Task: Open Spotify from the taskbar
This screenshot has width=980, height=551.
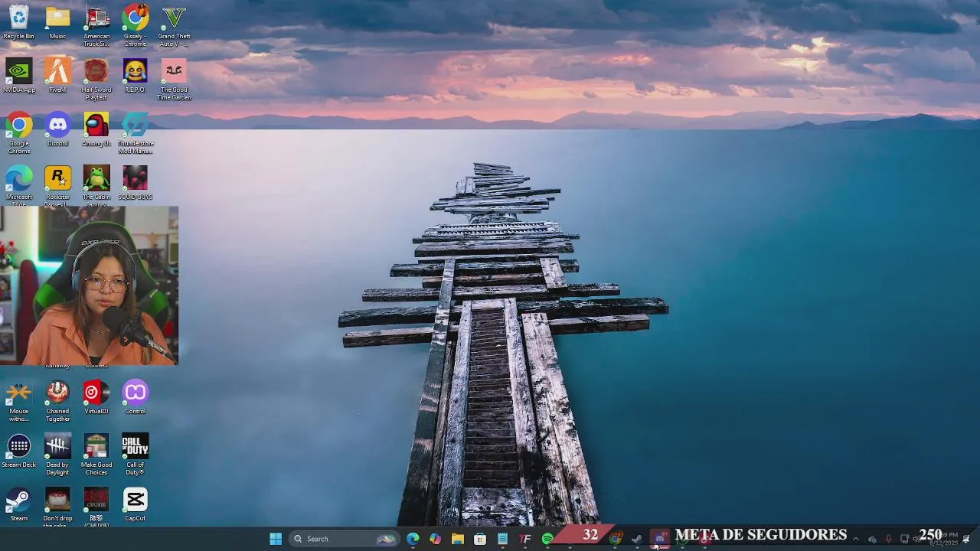Action: 547,539
